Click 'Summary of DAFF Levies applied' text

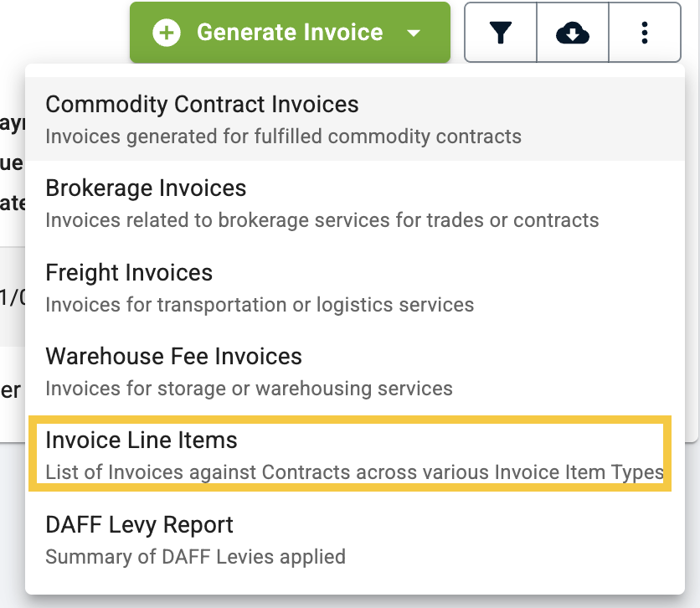coord(196,557)
